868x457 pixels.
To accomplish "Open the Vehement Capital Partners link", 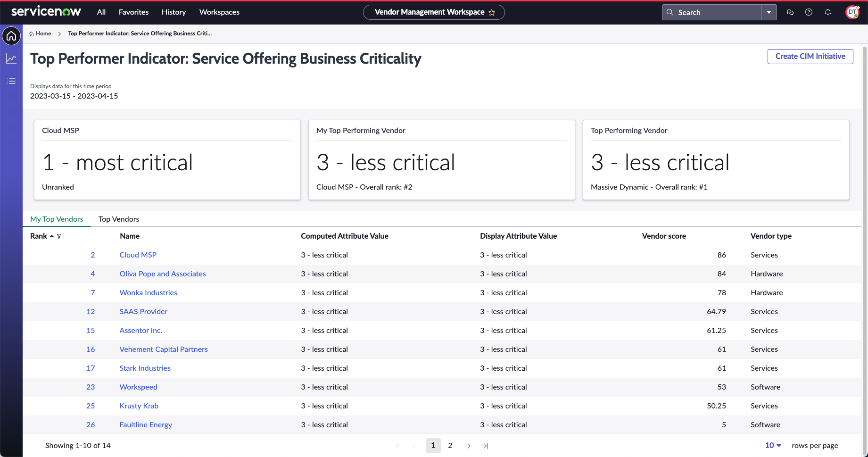I will point(164,349).
